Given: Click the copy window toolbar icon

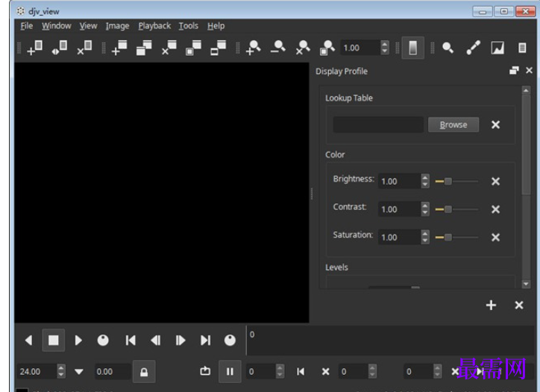Looking at the screenshot, I should [x=144, y=48].
